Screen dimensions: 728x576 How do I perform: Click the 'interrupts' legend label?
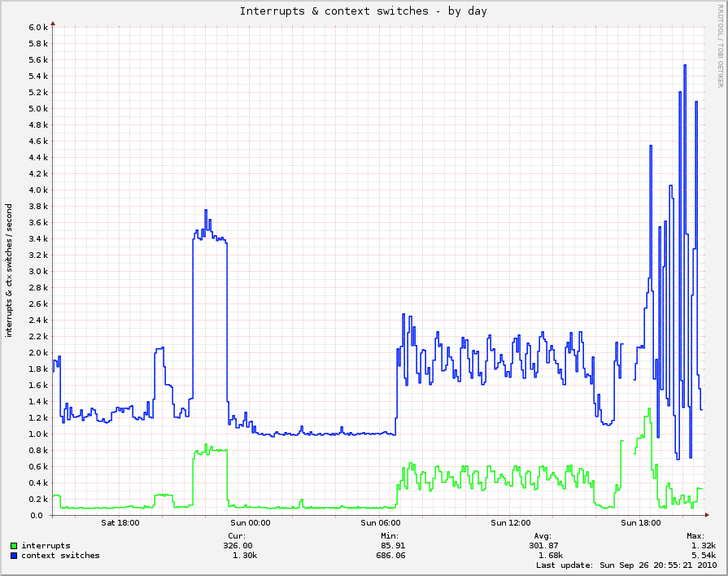click(x=46, y=546)
